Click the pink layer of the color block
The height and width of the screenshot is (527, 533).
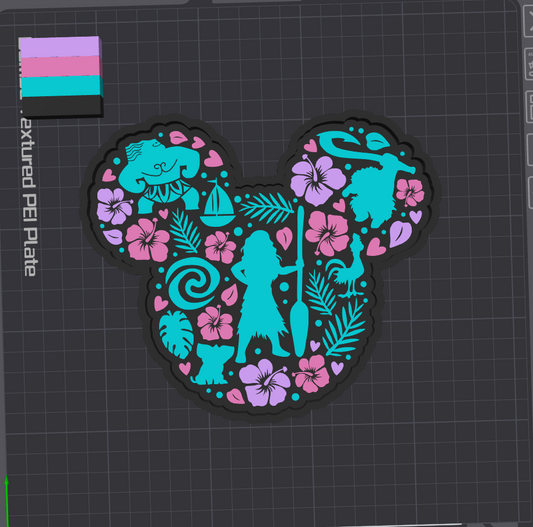pyautogui.click(x=61, y=67)
